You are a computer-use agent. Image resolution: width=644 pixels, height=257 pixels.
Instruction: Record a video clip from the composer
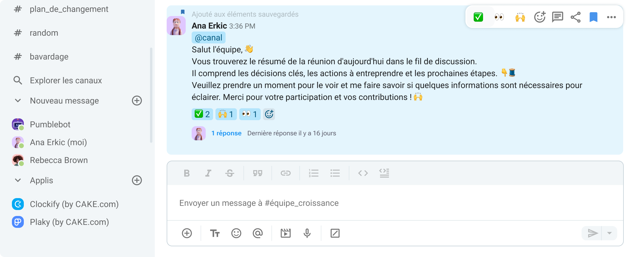285,233
